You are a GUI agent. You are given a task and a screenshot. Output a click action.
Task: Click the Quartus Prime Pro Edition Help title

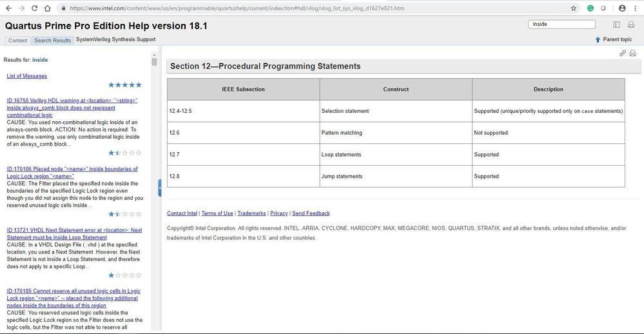click(x=106, y=26)
